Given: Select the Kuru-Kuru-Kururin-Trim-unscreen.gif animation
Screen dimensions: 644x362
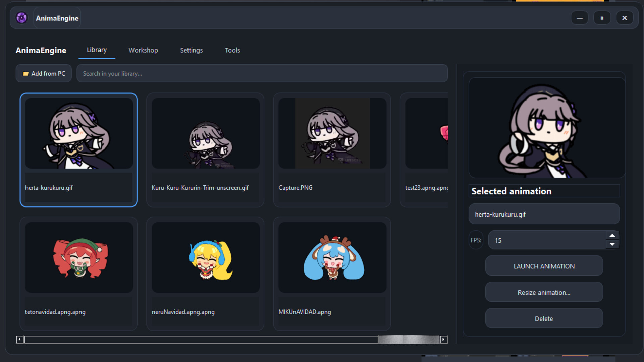Looking at the screenshot, I should coord(205,150).
